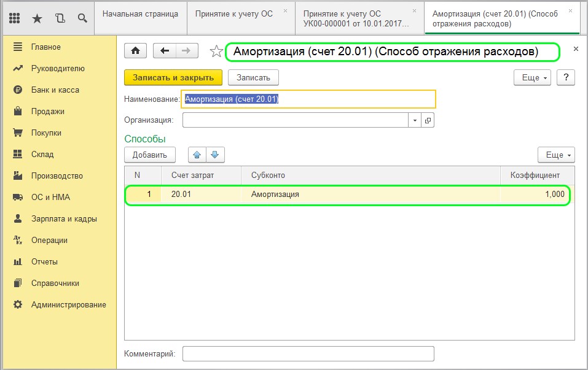This screenshot has width=588, height=370.
Task: Open the history icon in top bar
Action: pos(60,18)
